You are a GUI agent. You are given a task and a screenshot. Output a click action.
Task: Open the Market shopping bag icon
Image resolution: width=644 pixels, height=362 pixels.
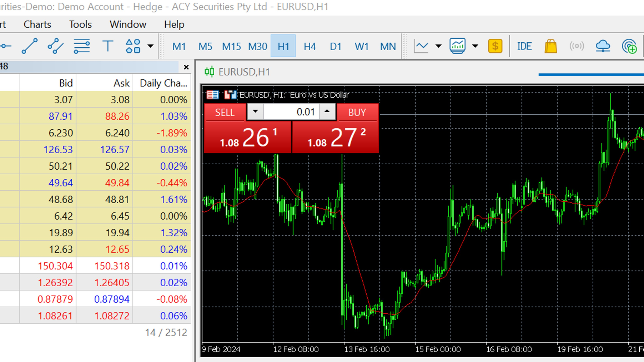click(550, 46)
